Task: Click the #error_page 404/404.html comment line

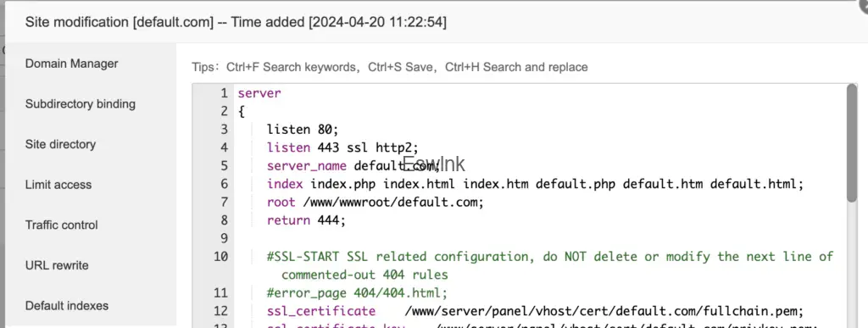Action: tap(357, 292)
